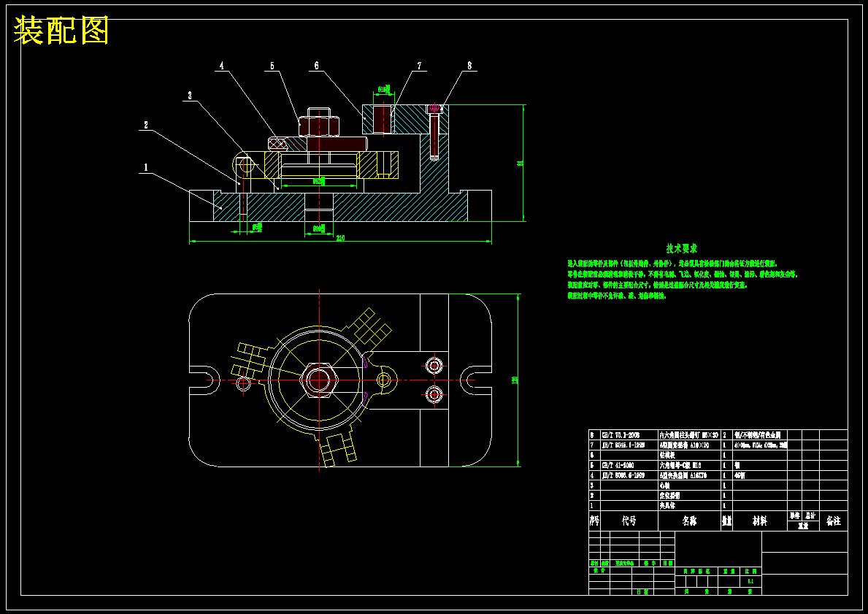This screenshot has height=614, width=868.
Task: Select the 内六角圆柱头螺钉 M5×30 name cell
Action: click(689, 435)
